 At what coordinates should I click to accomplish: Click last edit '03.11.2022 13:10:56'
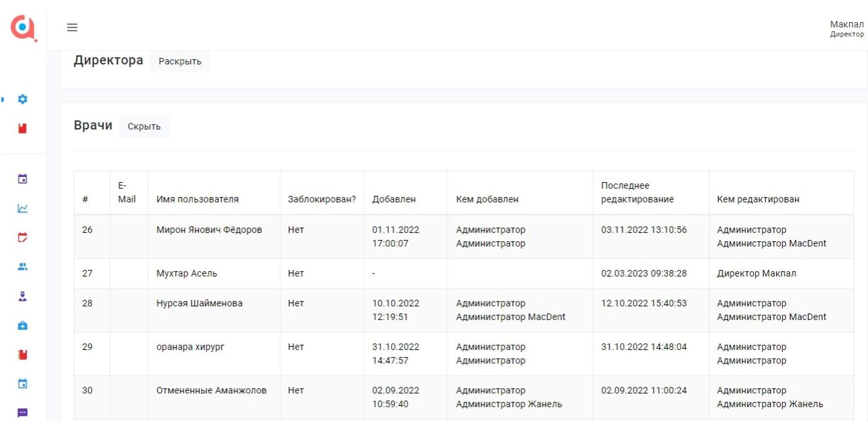pyautogui.click(x=644, y=230)
